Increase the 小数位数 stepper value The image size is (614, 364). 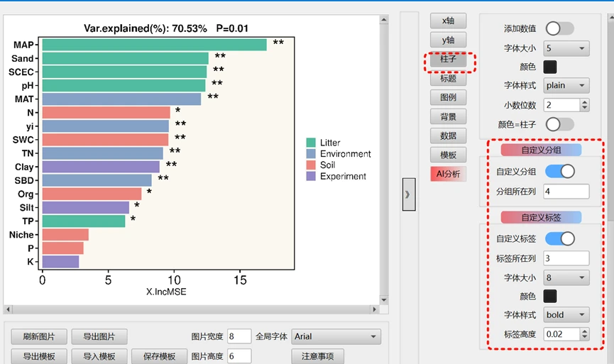584,101
